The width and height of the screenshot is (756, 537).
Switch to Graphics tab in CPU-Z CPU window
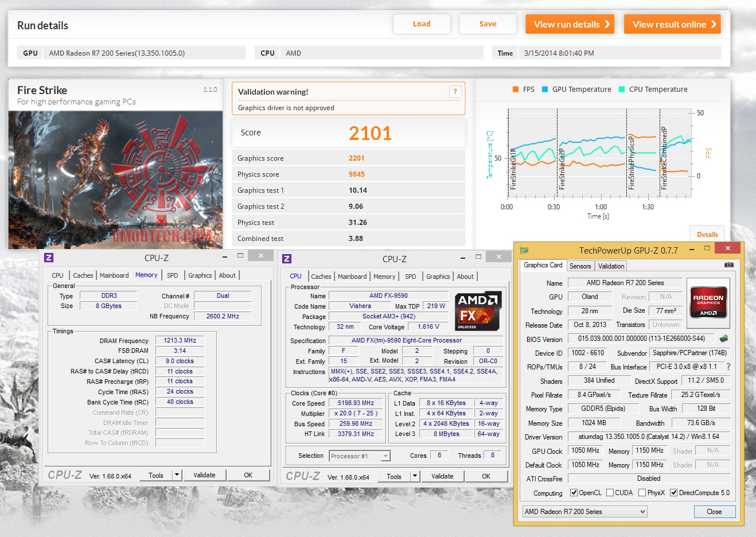pos(438,277)
